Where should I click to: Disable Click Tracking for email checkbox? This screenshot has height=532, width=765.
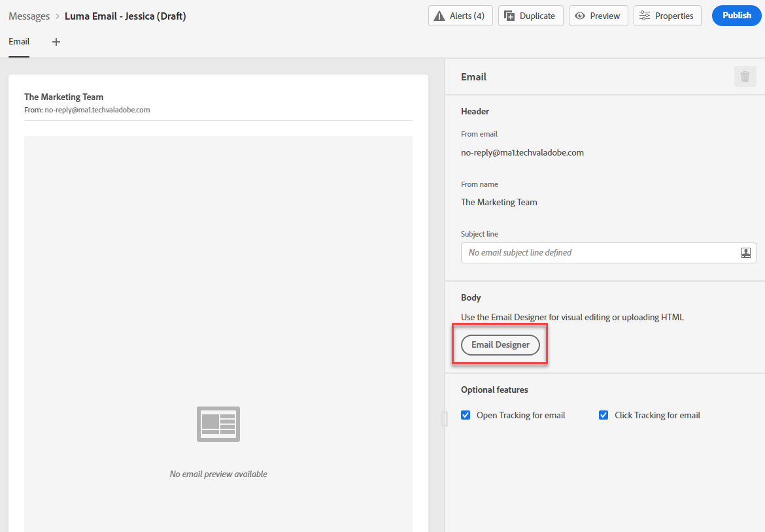[603, 415]
